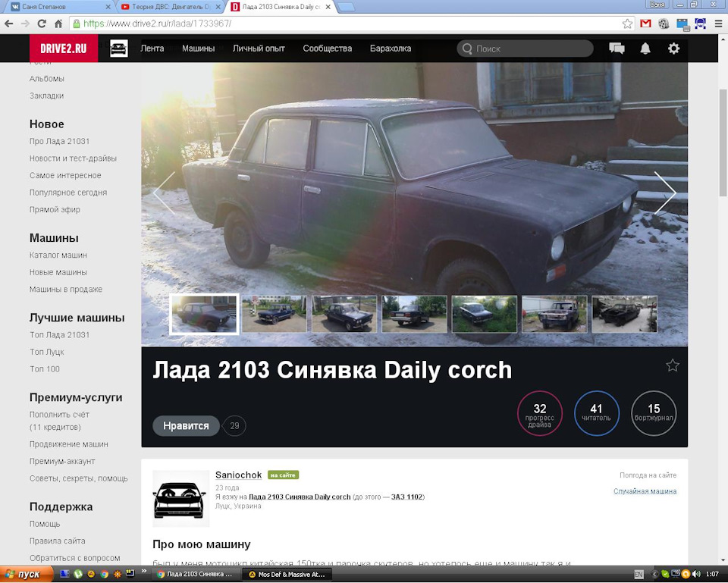Open Новости и тест-драйвы link
Viewport: 728px width, 583px height.
coord(73,158)
